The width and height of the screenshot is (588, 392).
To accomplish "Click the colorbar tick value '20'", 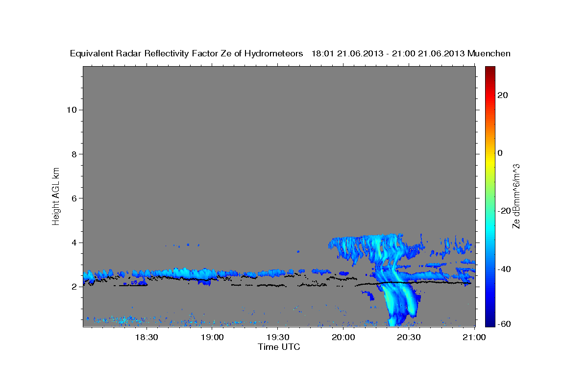I will (x=502, y=95).
